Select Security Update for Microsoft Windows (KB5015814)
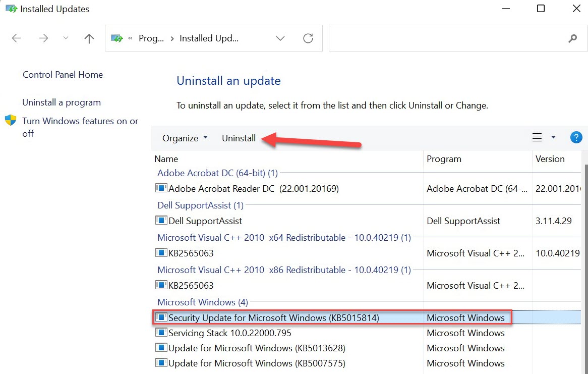The width and height of the screenshot is (588, 374). pyautogui.click(x=368, y=317)
